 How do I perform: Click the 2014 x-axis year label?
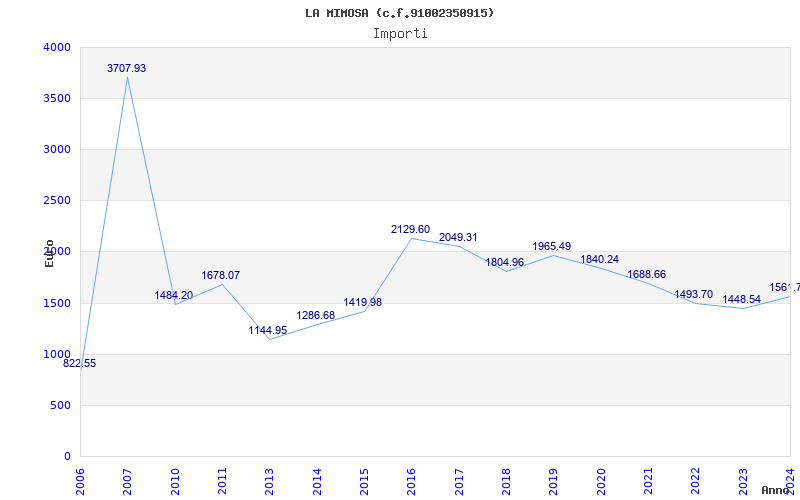[317, 482]
